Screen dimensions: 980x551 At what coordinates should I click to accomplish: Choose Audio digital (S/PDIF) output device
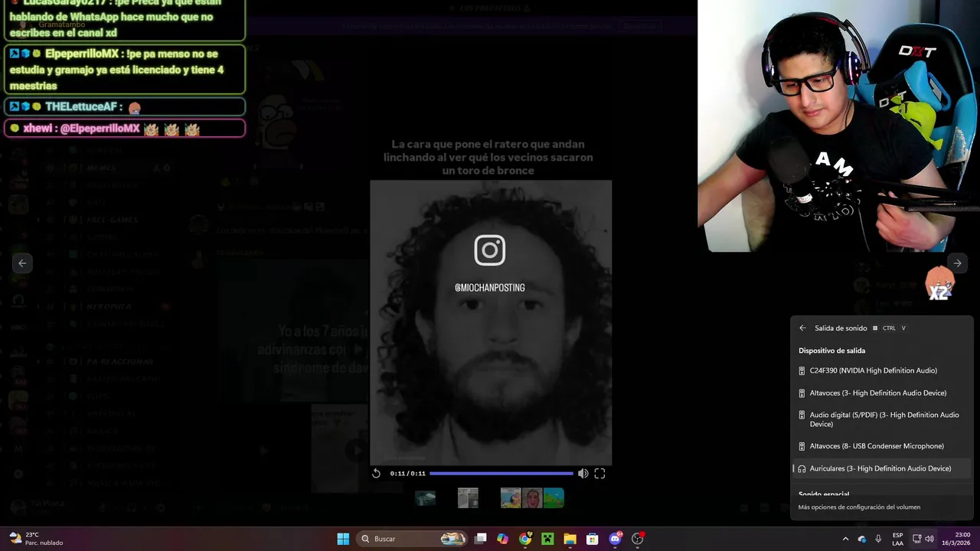pyautogui.click(x=882, y=419)
